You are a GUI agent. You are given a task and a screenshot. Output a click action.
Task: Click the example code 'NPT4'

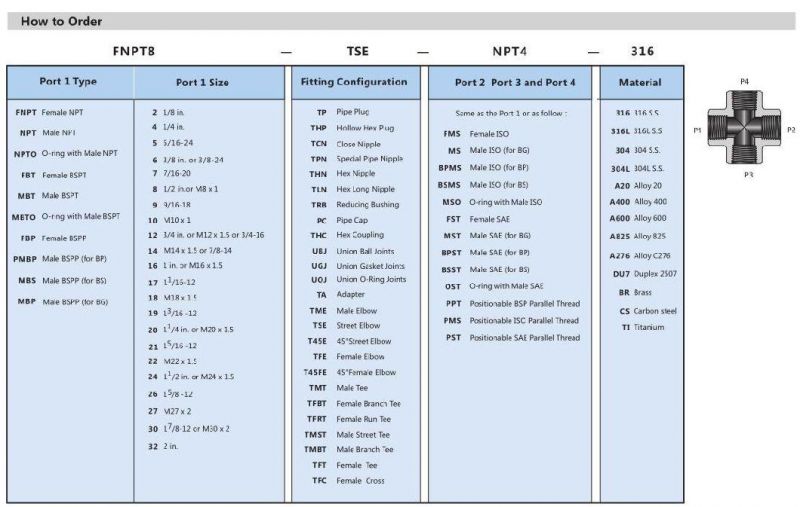tap(509, 51)
